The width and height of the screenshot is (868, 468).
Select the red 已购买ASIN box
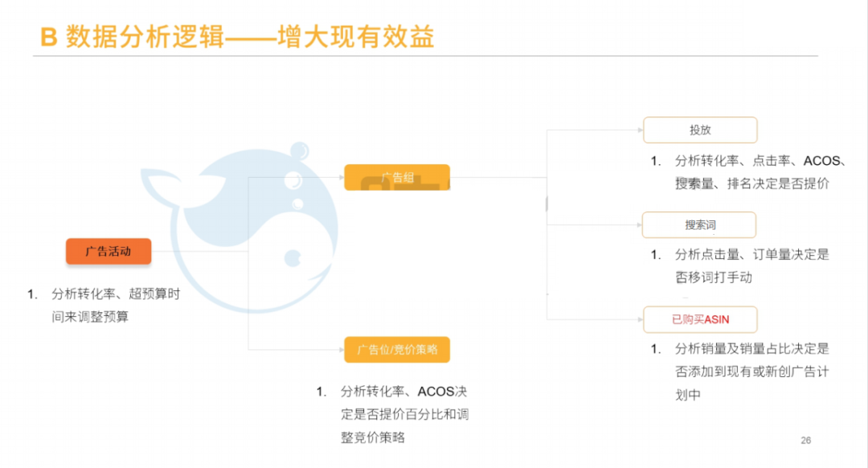tap(700, 319)
